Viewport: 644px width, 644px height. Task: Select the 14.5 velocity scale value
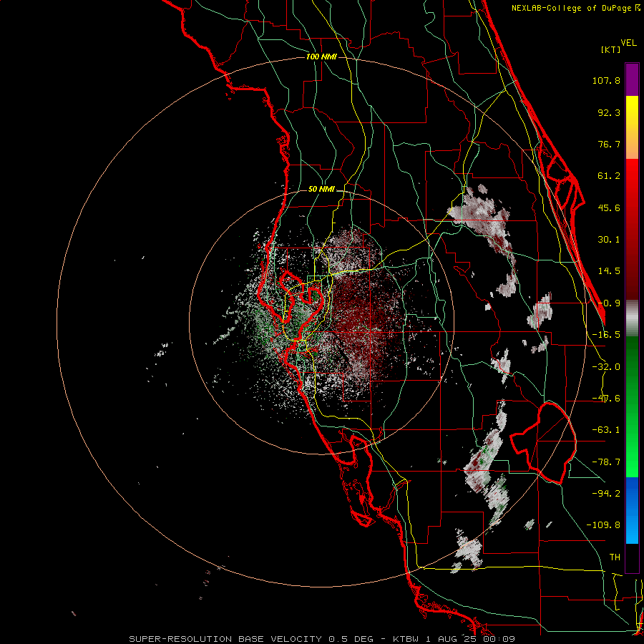(x=609, y=271)
